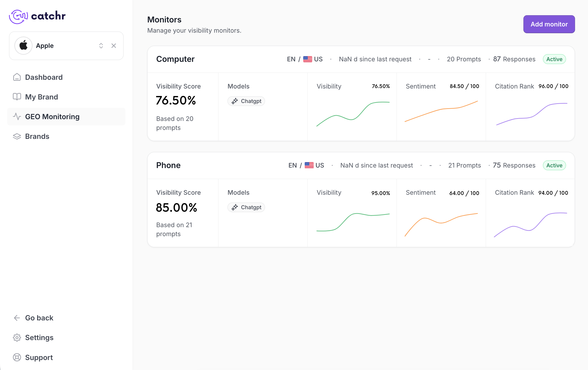Click the GEO Monitoring pulse icon
This screenshot has width=588, height=370.
(17, 116)
